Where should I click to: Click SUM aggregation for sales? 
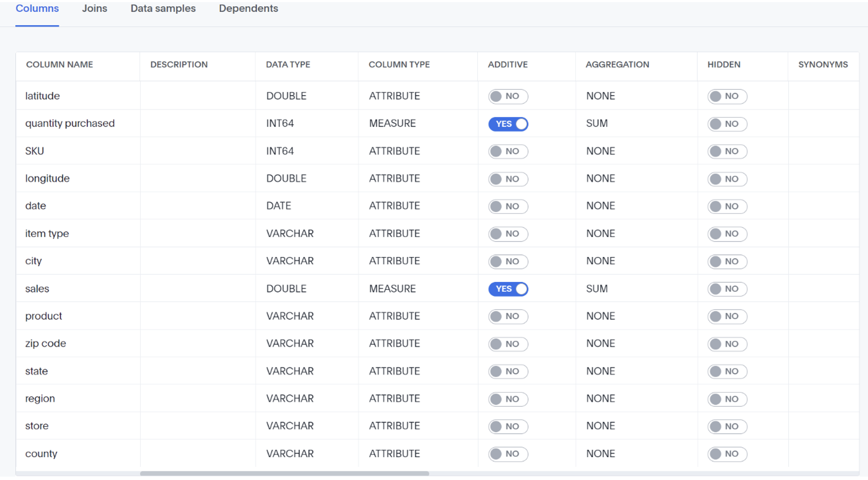[597, 289]
